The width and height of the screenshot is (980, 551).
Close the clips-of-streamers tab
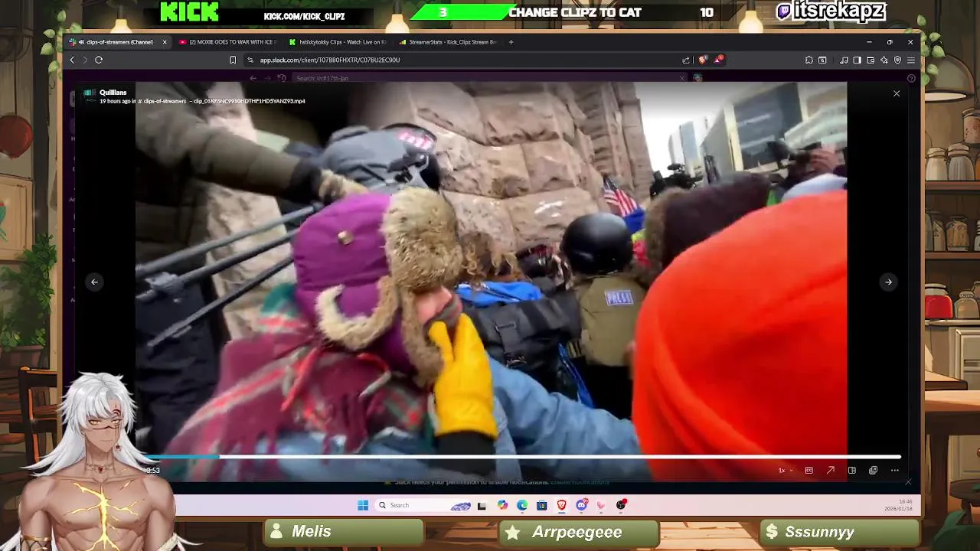[164, 42]
